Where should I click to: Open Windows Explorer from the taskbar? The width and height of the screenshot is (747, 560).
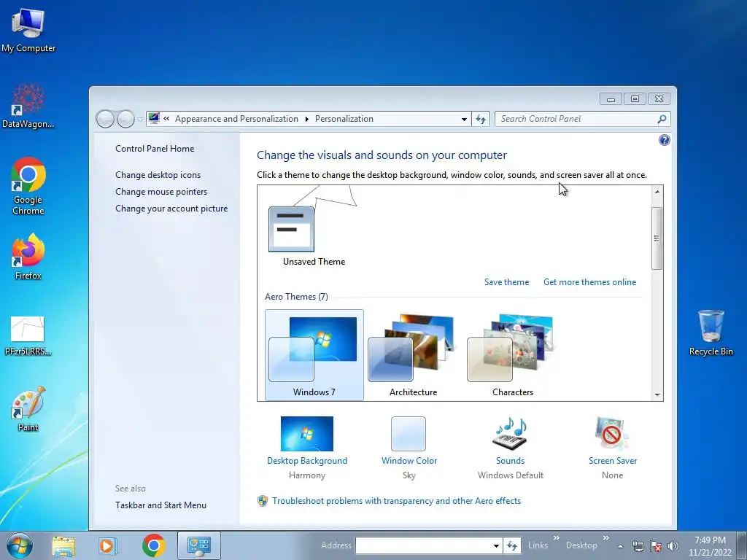pyautogui.click(x=63, y=545)
